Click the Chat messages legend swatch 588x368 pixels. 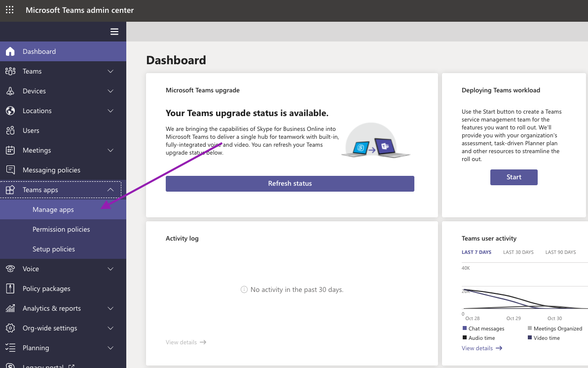pyautogui.click(x=465, y=328)
